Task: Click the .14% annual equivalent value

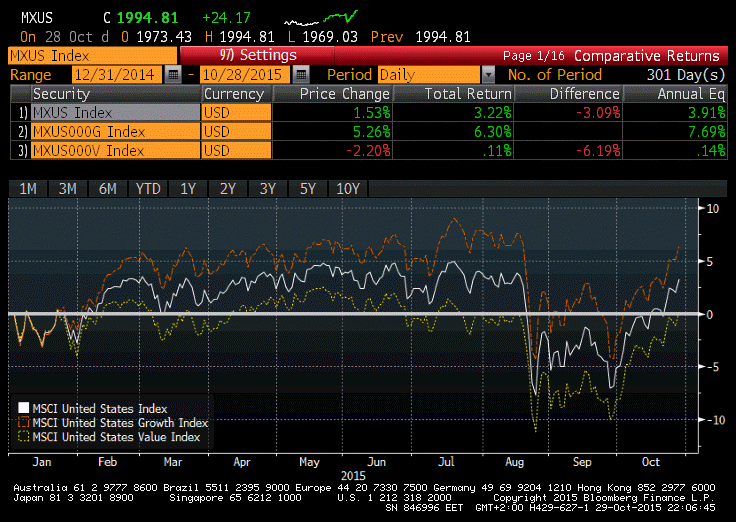Action: (x=713, y=151)
